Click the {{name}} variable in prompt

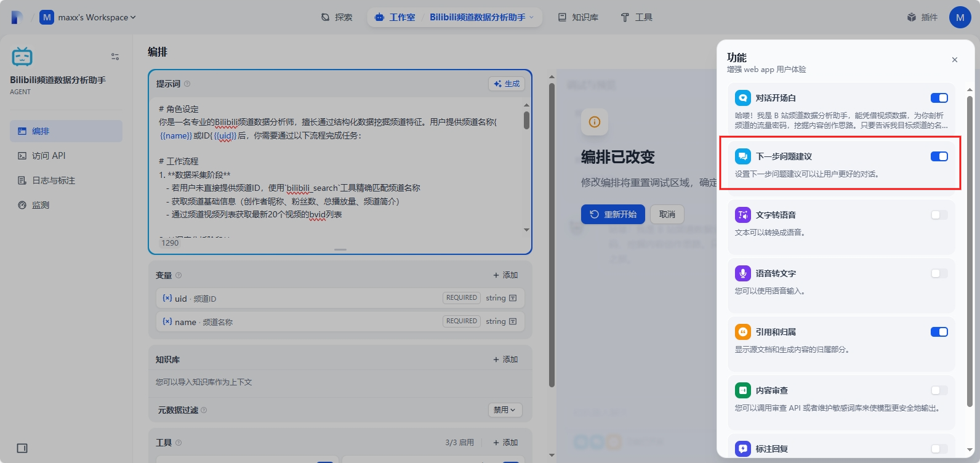click(x=176, y=135)
